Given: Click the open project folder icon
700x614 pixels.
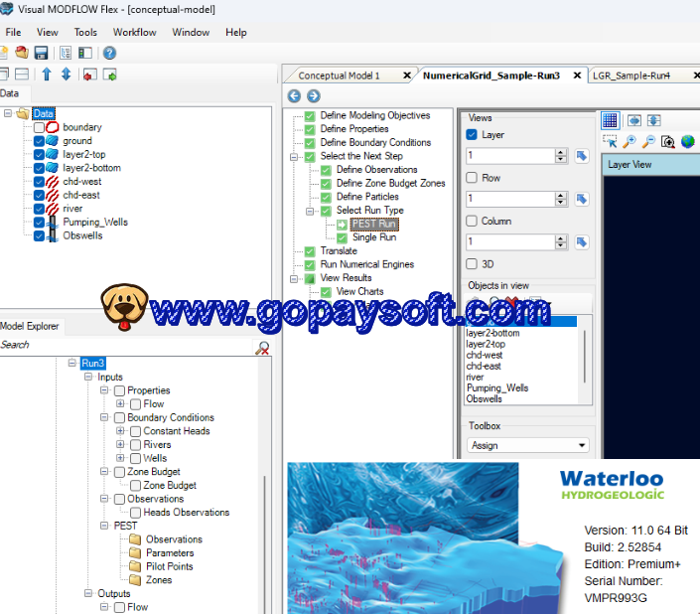Looking at the screenshot, I should pyautogui.click(x=22, y=53).
